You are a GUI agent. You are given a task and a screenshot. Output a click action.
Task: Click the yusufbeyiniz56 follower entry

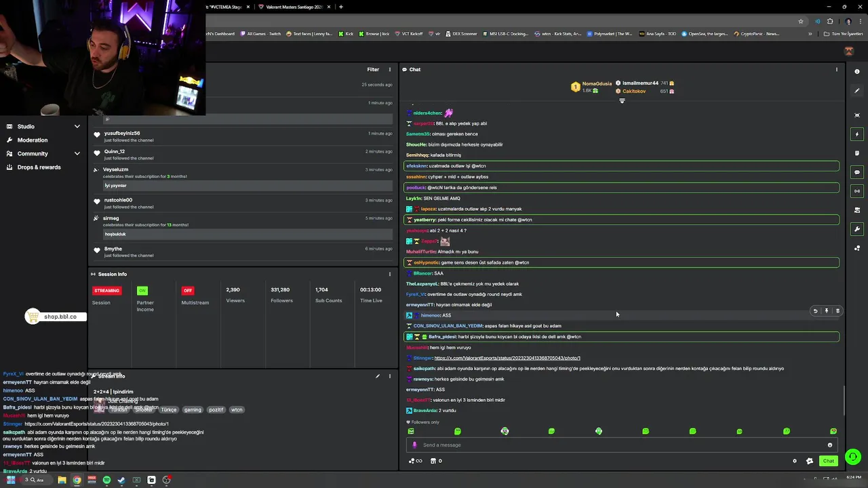pyautogui.click(x=243, y=136)
